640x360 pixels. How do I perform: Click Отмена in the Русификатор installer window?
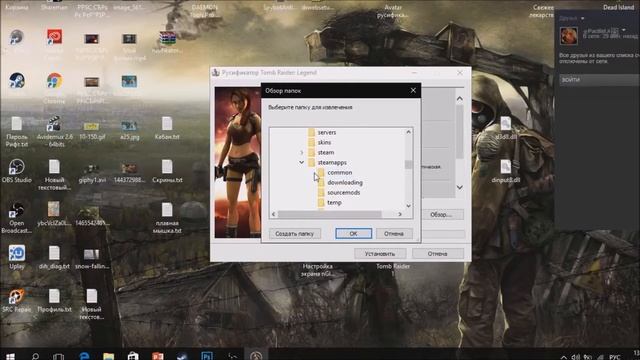(x=438, y=254)
